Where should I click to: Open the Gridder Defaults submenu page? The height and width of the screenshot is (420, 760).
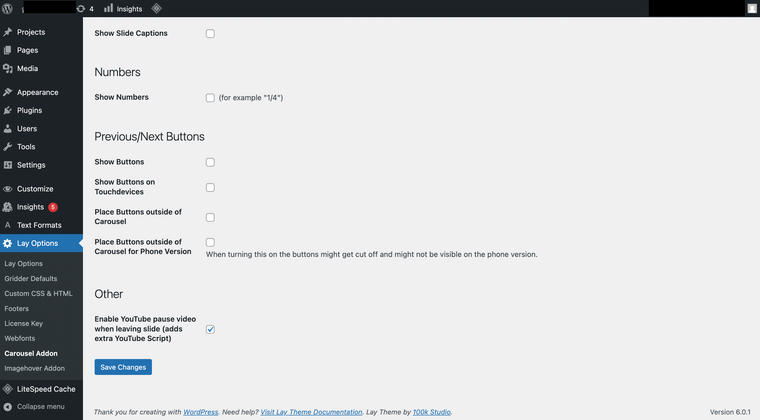tap(31, 278)
